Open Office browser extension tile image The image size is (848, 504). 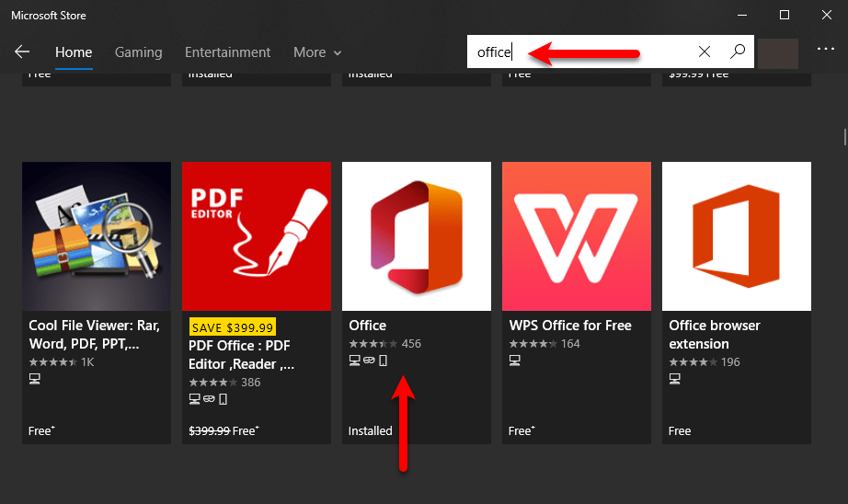(x=737, y=236)
